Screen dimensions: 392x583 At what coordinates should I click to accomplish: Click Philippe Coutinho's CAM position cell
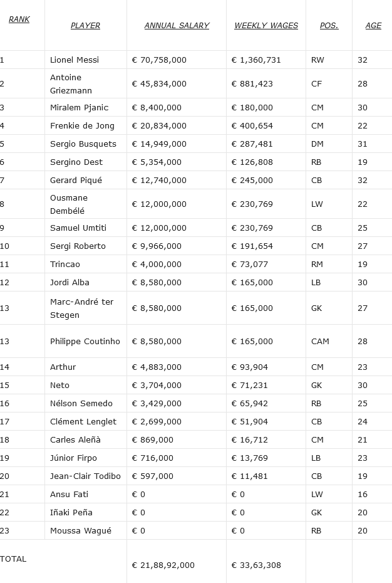320,342
